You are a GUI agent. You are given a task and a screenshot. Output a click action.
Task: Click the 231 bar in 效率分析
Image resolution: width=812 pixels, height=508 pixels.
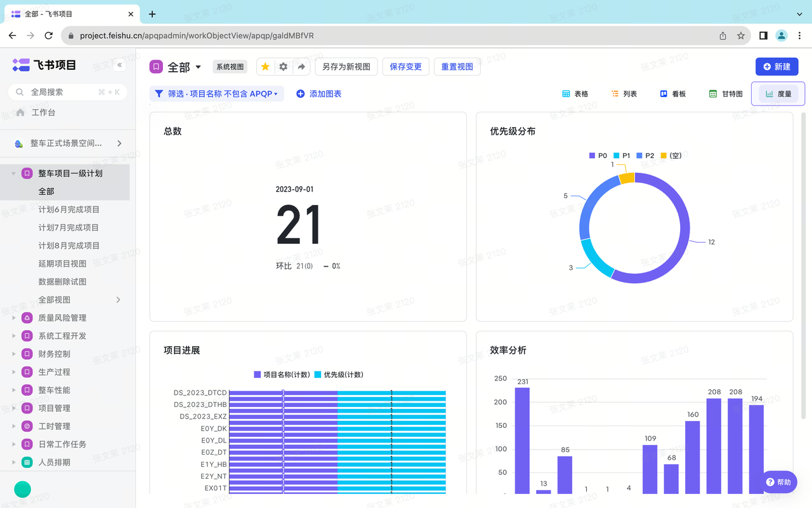tap(522, 441)
